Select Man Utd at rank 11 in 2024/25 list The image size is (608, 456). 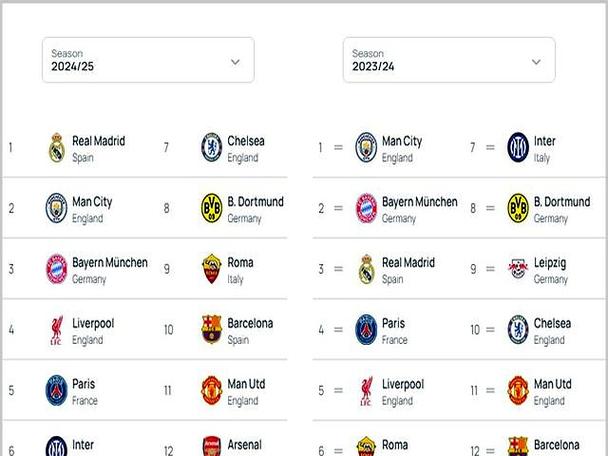[x=246, y=384]
